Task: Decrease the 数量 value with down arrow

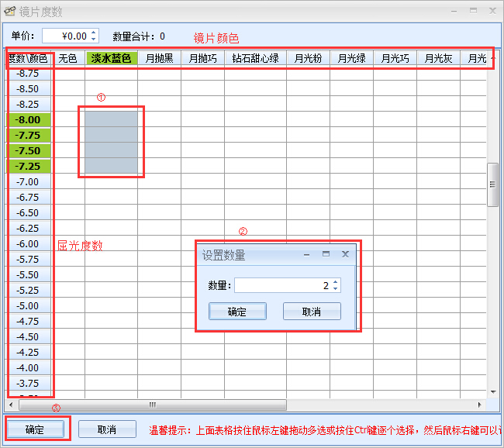Action: [335, 289]
